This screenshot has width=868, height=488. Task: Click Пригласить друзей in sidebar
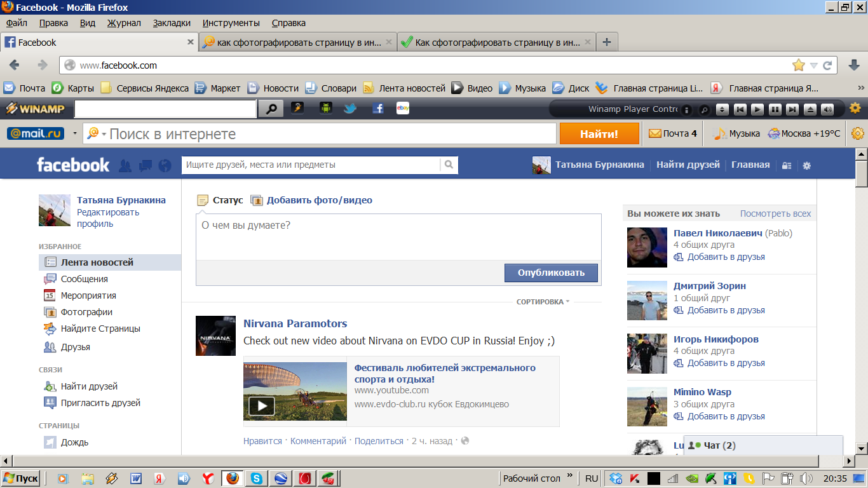pyautogui.click(x=100, y=403)
